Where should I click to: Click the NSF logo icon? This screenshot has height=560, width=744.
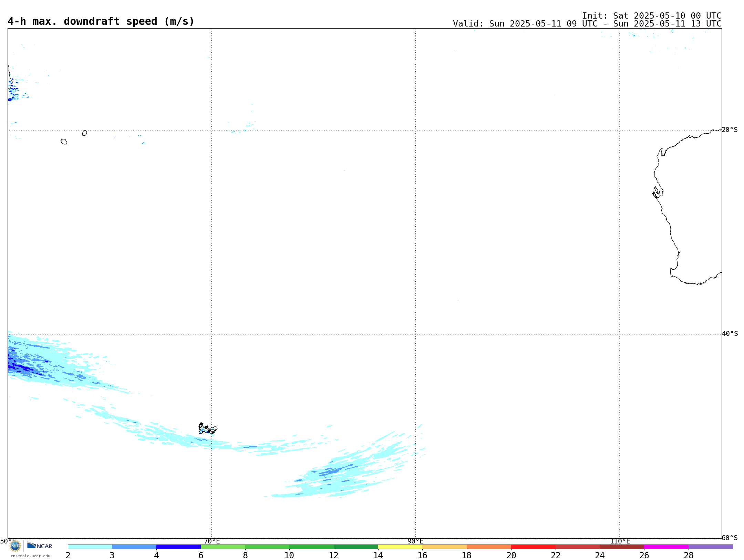tap(15, 546)
